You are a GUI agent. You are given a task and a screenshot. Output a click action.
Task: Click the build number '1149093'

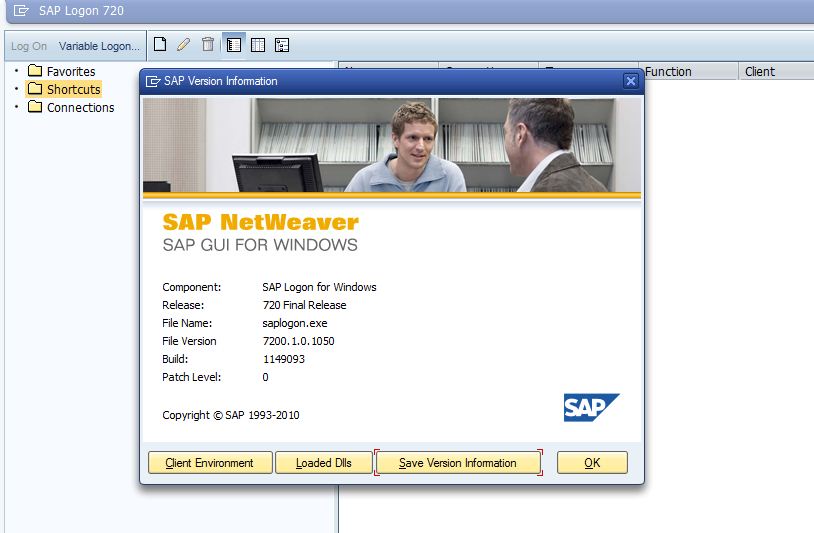pyautogui.click(x=284, y=359)
